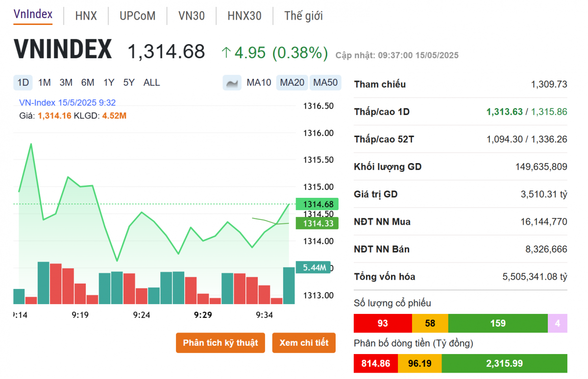Click the Phân bổ dòng tiền label

414,343
